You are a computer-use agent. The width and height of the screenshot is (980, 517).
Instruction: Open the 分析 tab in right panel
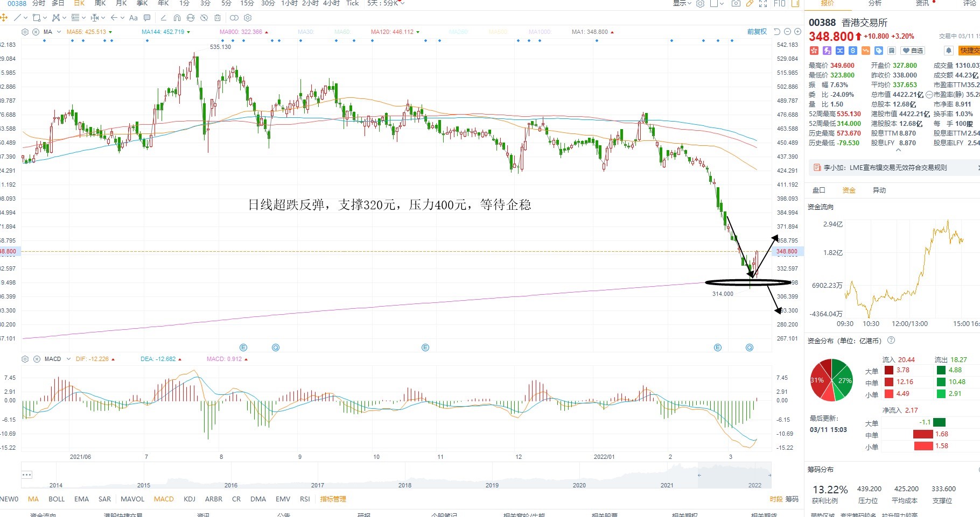coord(875,3)
